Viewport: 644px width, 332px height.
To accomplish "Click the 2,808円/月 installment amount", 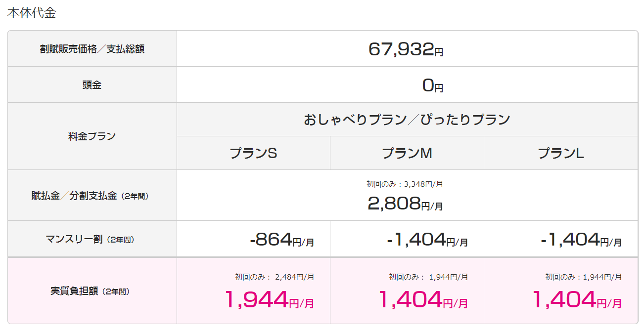I will pyautogui.click(x=406, y=204).
